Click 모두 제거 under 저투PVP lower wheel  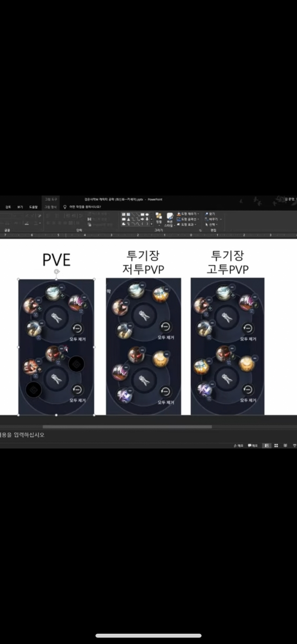tap(166, 402)
